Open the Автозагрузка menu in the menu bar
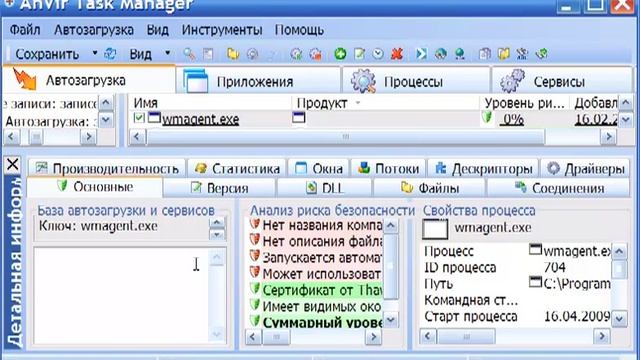This screenshot has width=640, height=360. (x=94, y=30)
